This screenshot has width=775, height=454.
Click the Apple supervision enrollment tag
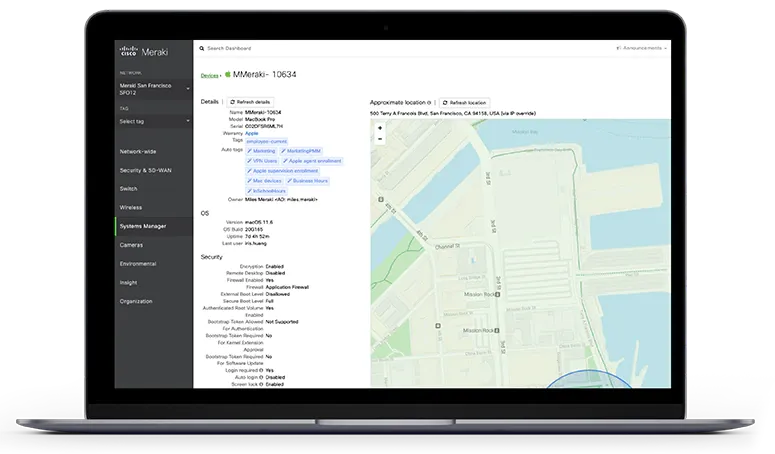pyautogui.click(x=283, y=171)
